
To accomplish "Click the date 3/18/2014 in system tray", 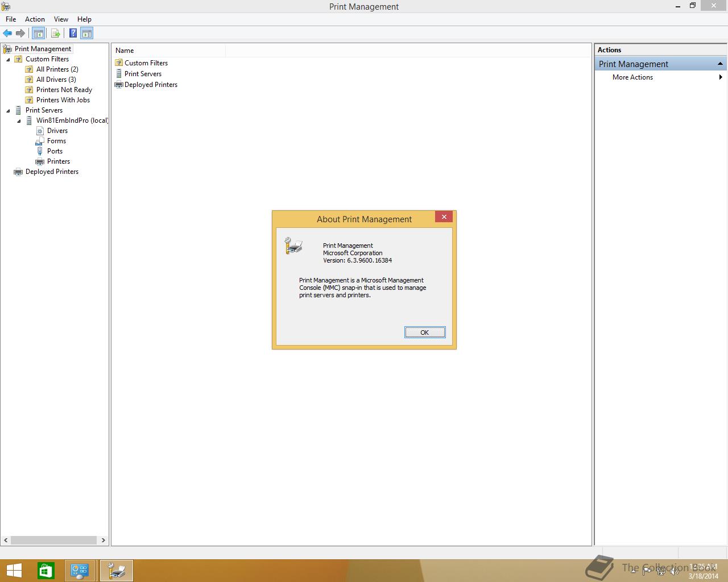I will [704, 576].
